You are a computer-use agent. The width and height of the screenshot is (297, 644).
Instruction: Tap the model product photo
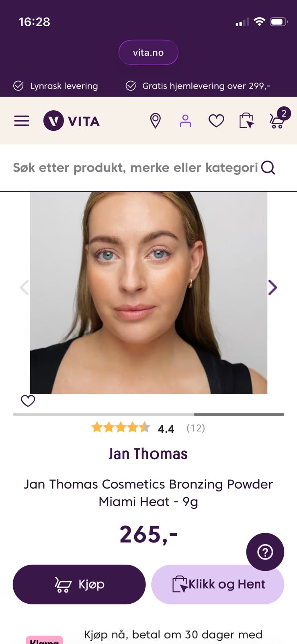149,293
